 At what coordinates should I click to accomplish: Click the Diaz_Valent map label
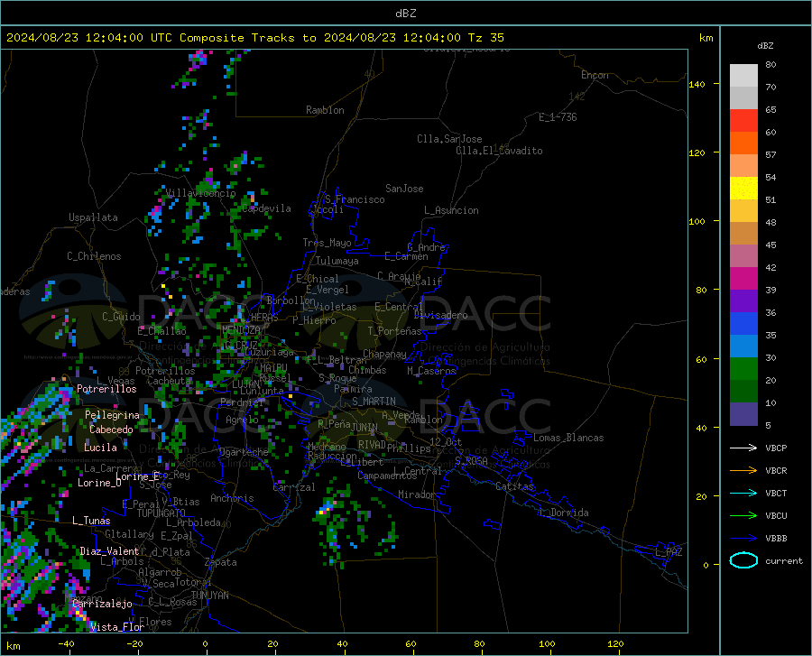pos(109,551)
